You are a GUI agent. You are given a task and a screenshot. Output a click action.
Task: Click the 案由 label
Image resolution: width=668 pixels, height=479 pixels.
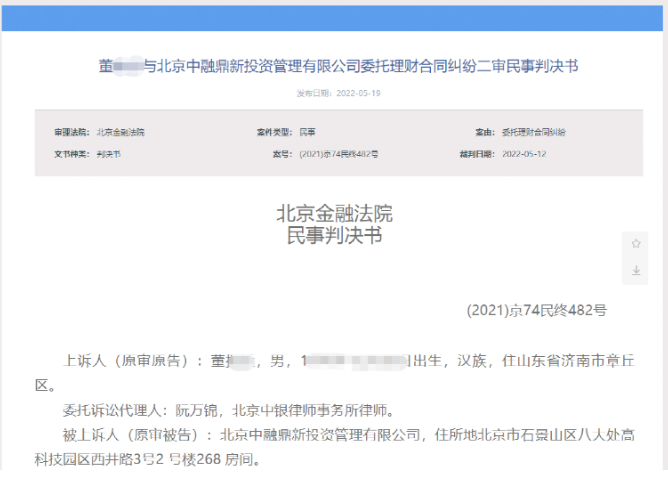(x=485, y=133)
